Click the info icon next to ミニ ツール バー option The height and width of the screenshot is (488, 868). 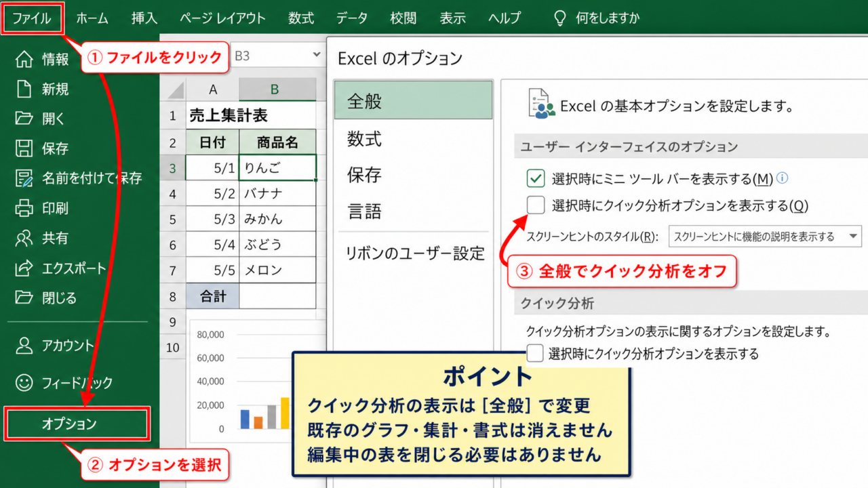click(782, 178)
